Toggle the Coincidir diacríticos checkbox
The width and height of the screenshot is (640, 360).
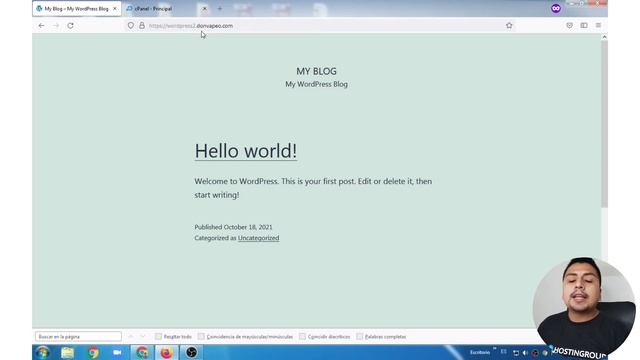tap(302, 336)
